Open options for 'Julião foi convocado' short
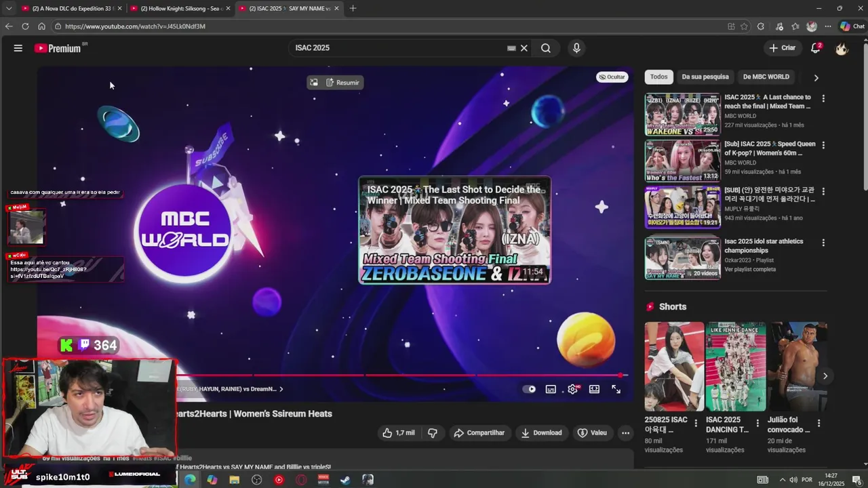 click(818, 423)
